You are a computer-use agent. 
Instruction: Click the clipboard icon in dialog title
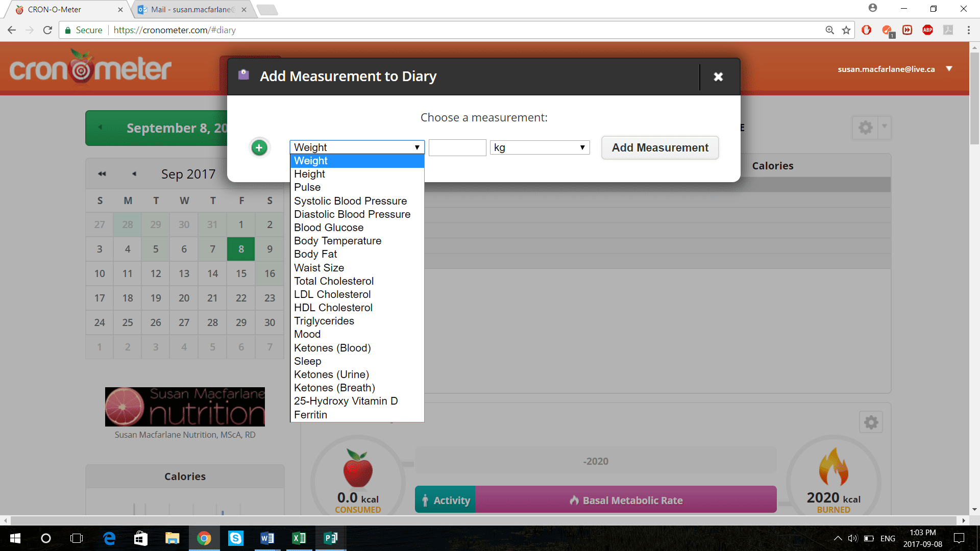[243, 75]
